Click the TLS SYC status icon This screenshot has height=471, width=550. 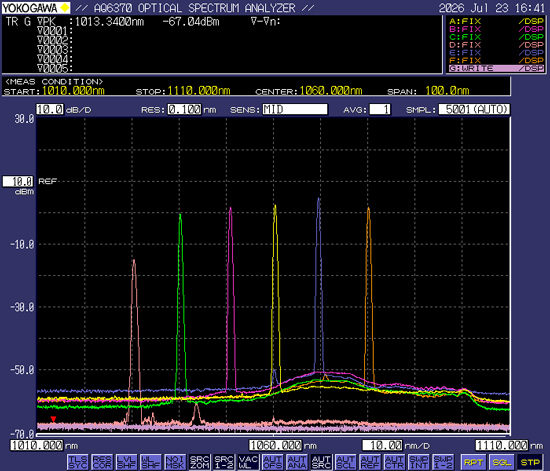point(78,462)
